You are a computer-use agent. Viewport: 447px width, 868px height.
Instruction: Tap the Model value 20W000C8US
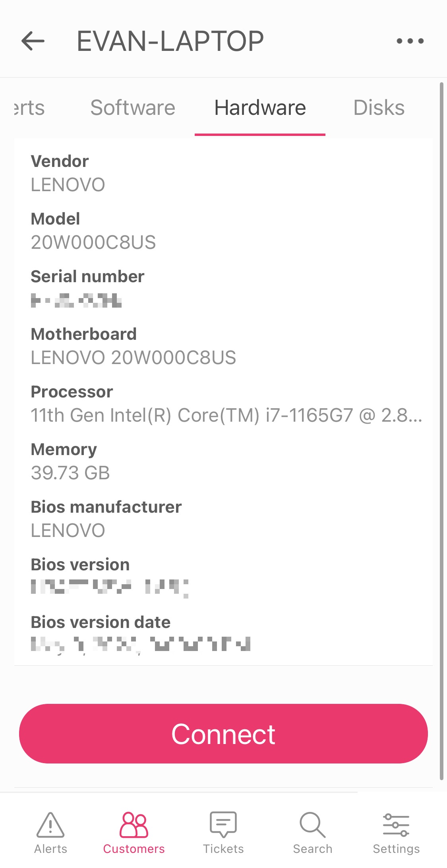click(x=93, y=242)
